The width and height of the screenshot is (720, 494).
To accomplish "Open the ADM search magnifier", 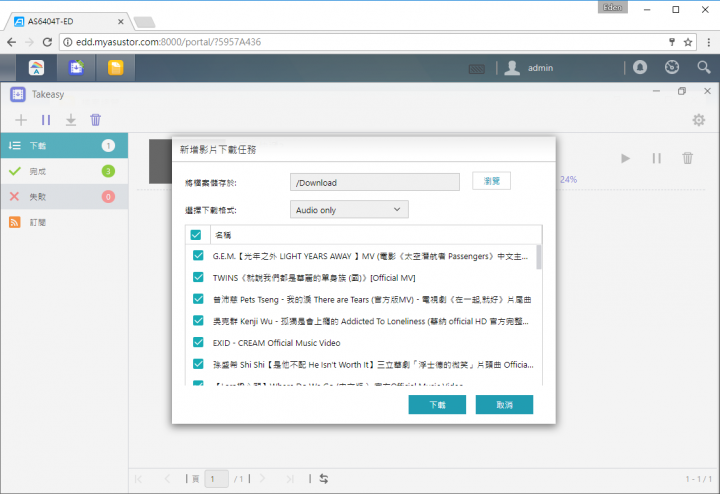I will click(703, 67).
